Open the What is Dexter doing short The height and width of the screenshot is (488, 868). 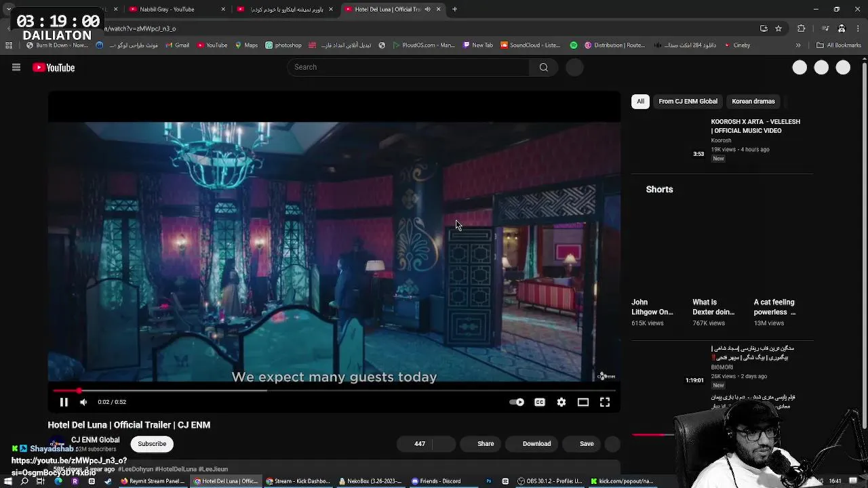click(713, 307)
